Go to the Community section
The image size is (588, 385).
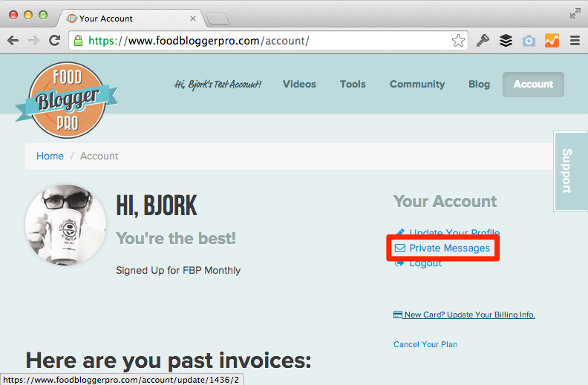pyautogui.click(x=417, y=85)
